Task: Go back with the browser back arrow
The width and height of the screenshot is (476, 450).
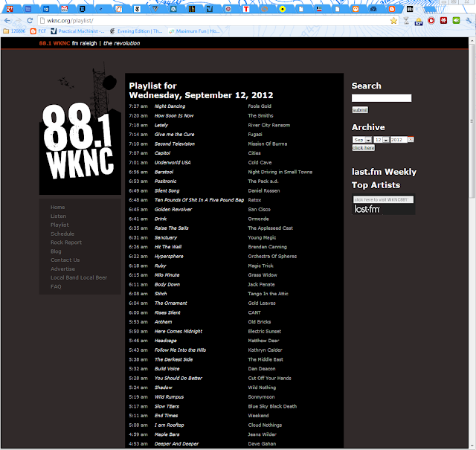Action: click(7, 21)
